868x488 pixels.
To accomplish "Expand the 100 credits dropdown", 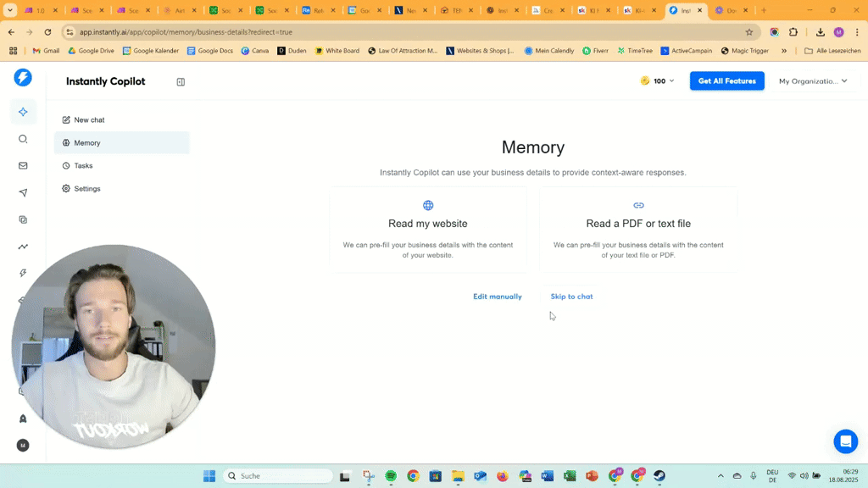I will 657,80.
